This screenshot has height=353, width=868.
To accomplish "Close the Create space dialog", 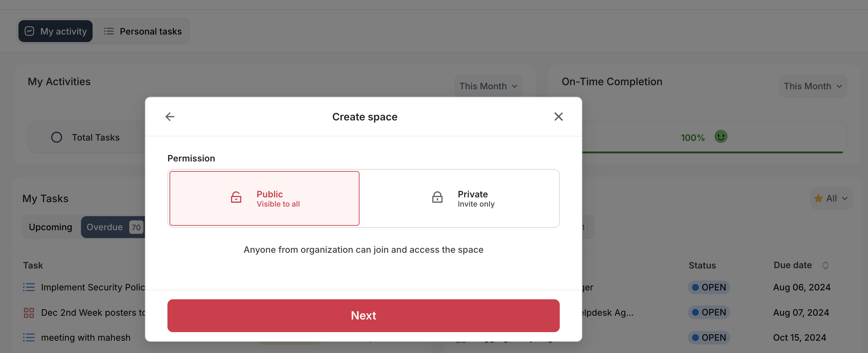I will coord(558,117).
